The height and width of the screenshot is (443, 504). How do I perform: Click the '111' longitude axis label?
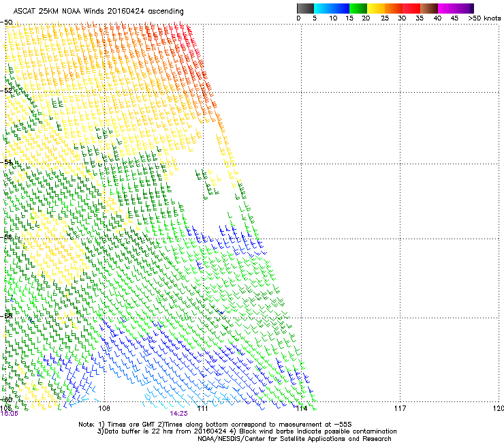tap(202, 408)
